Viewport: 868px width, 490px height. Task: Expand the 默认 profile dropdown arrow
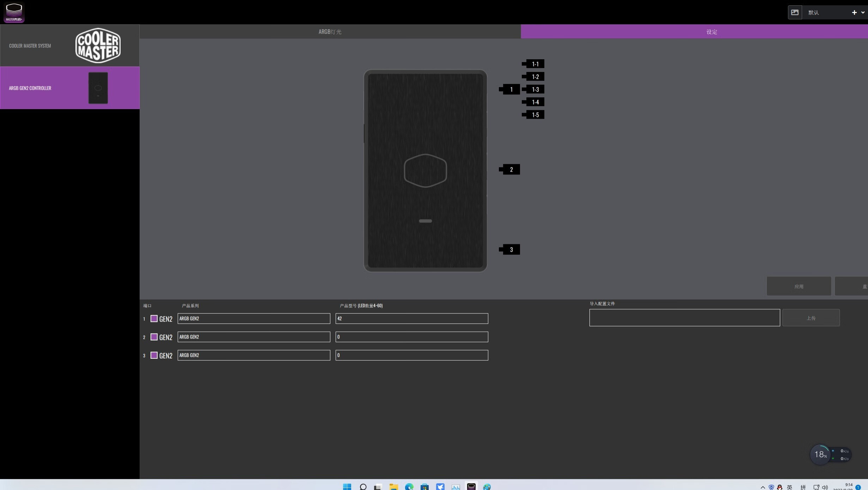(x=863, y=12)
